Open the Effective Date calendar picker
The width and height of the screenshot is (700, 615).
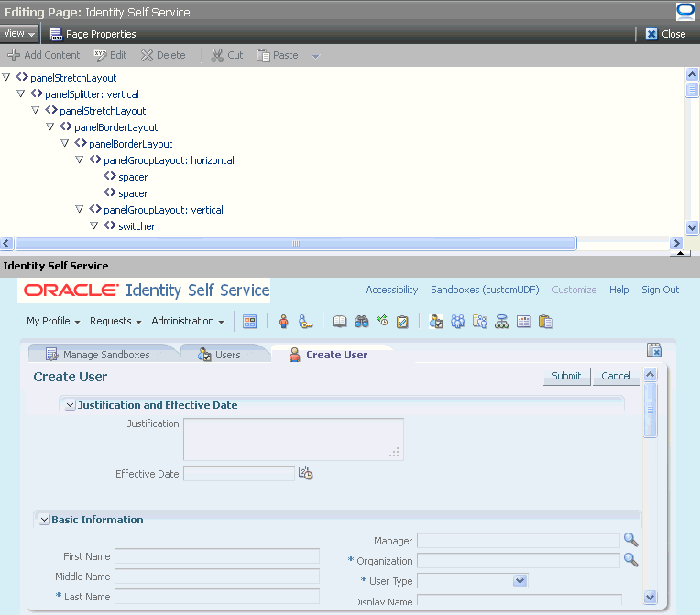[x=306, y=473]
